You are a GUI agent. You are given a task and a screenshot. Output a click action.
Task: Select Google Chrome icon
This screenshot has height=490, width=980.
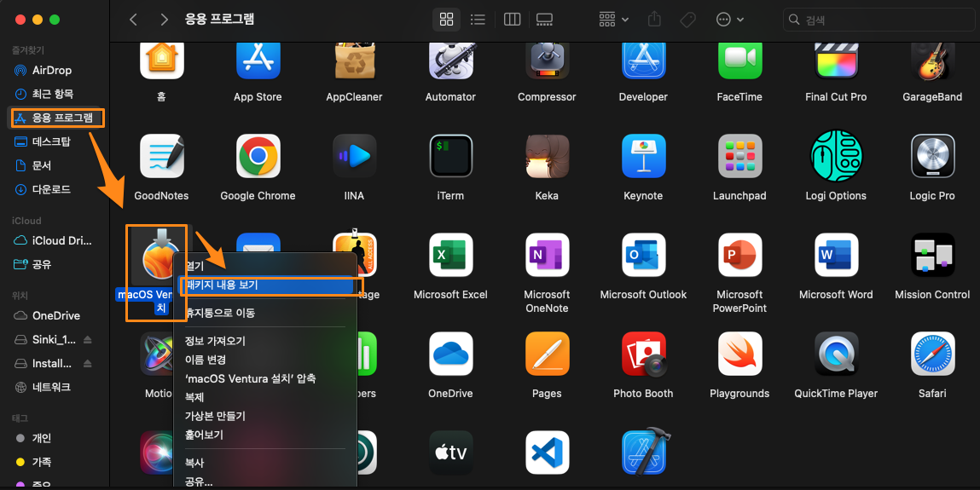point(258,156)
